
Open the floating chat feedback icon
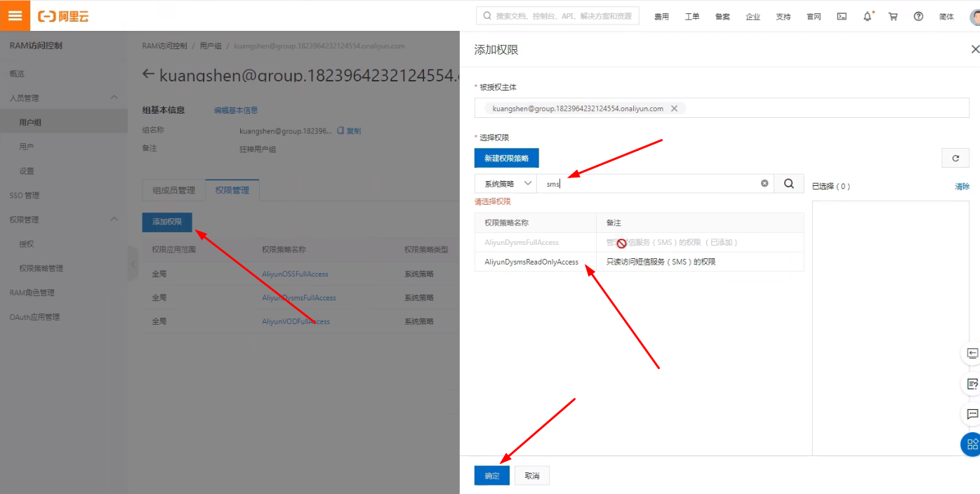(972, 414)
